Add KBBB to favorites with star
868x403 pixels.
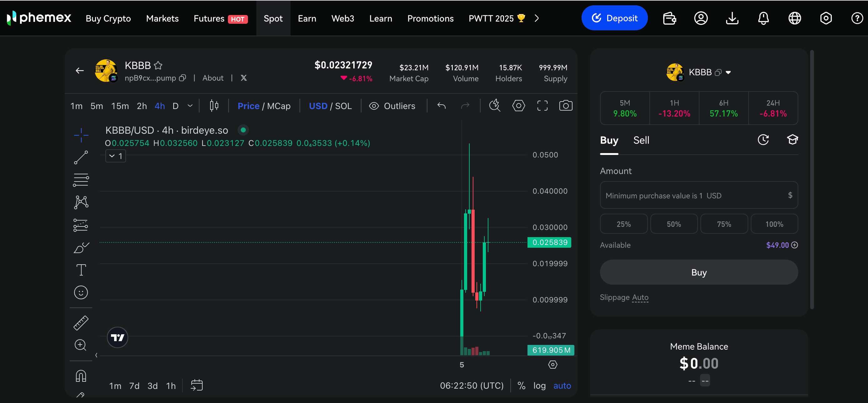click(x=158, y=65)
